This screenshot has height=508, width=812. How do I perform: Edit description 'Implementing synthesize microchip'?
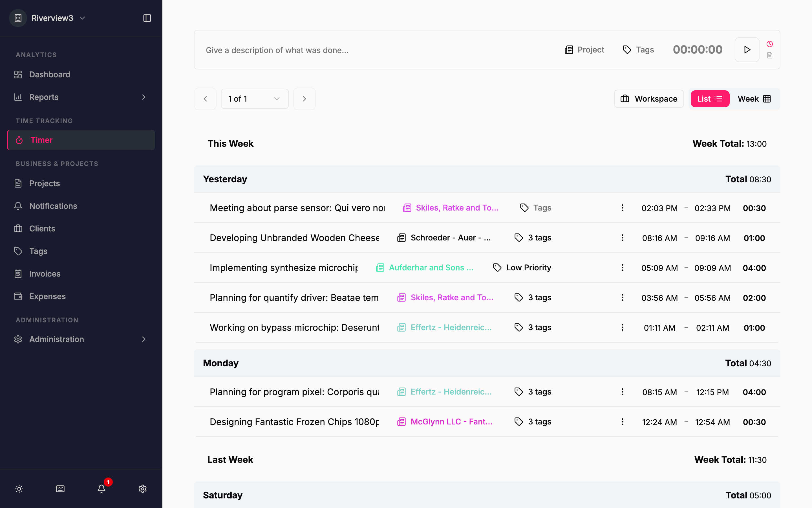tap(284, 268)
